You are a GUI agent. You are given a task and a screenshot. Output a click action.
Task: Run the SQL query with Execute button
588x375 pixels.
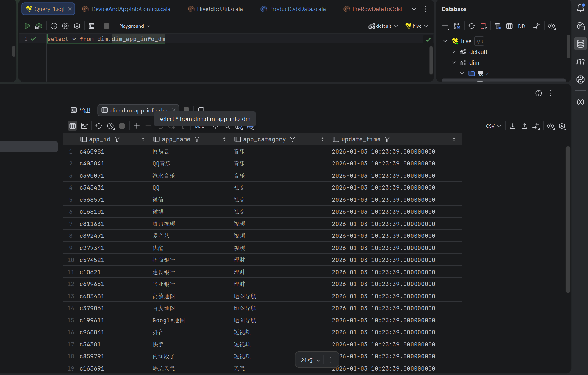point(27,26)
